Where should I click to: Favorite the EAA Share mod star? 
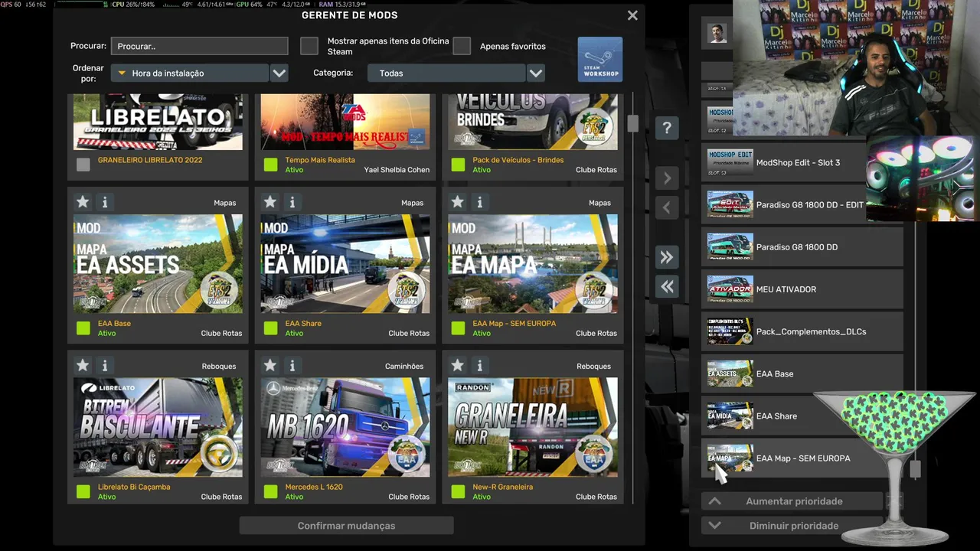(x=270, y=202)
